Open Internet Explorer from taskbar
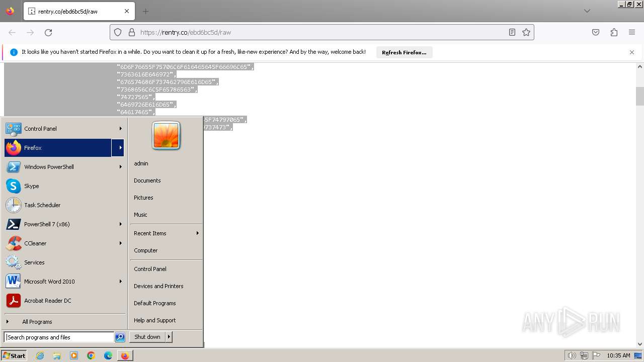 (x=40, y=355)
